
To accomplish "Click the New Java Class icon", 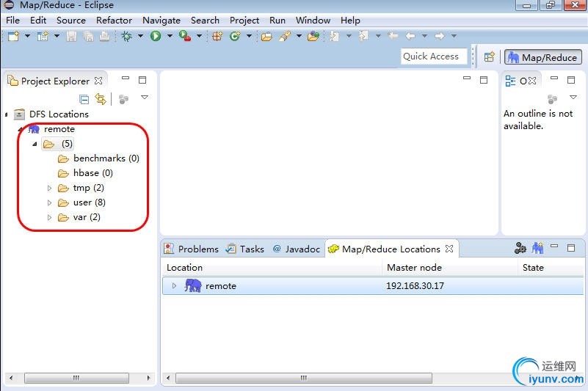I will [x=235, y=37].
